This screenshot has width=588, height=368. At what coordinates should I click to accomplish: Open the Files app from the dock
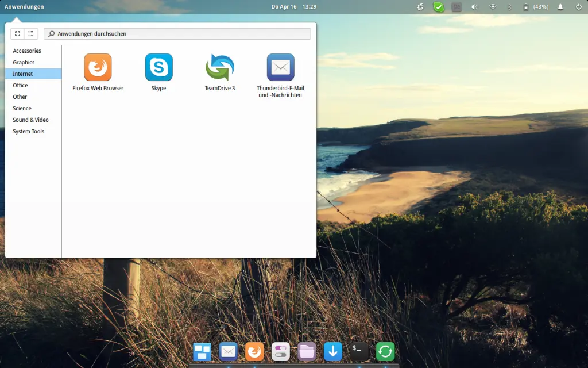point(307,351)
